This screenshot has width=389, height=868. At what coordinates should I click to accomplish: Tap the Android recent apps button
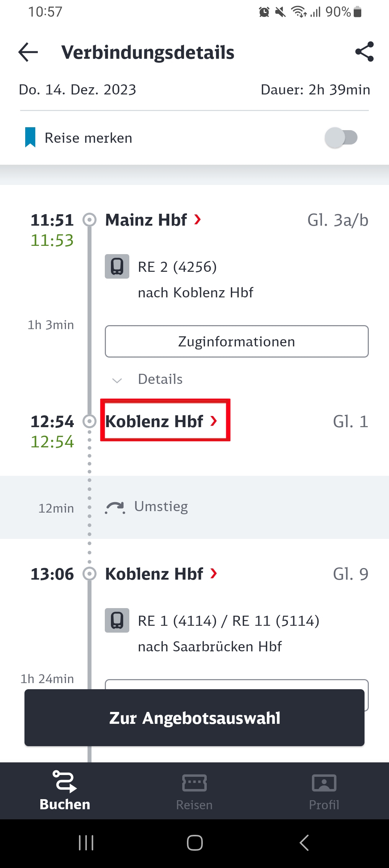pyautogui.click(x=86, y=843)
